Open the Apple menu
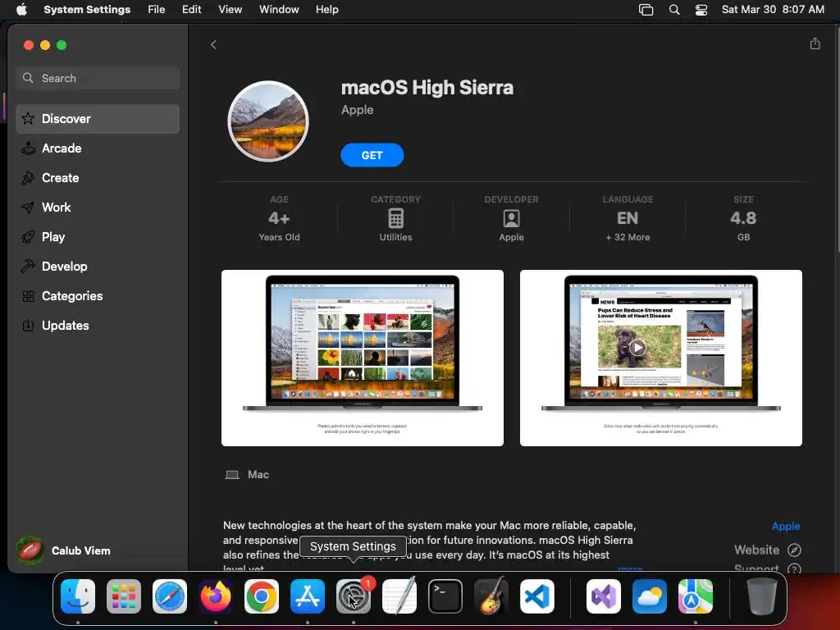 click(x=22, y=10)
